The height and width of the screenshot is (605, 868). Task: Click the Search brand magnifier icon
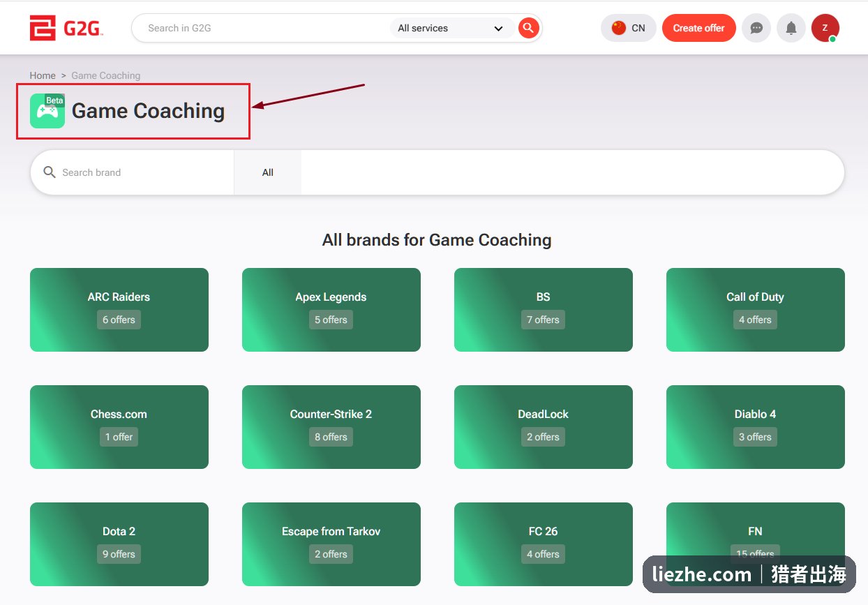[50, 172]
